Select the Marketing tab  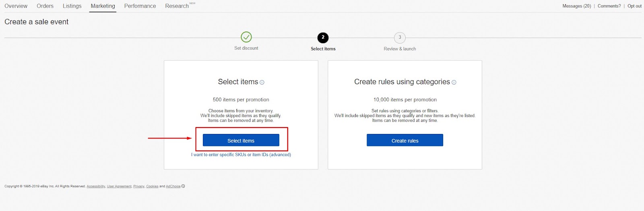[x=103, y=6]
